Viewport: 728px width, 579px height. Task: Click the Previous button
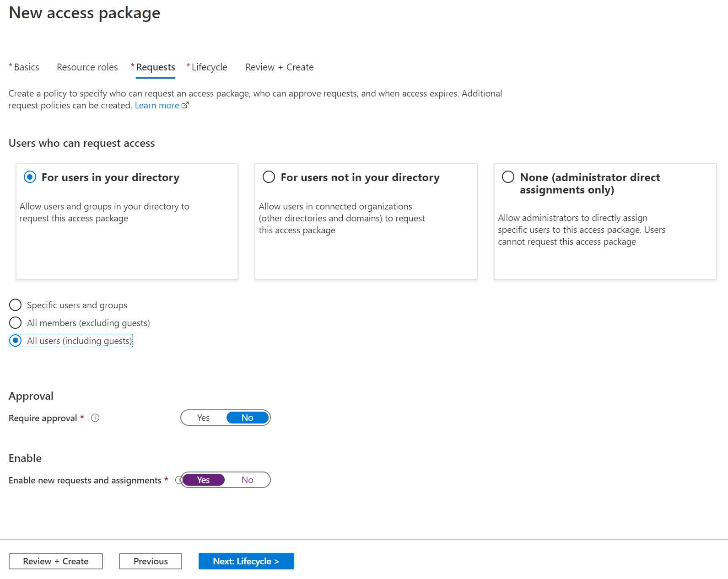click(x=151, y=561)
